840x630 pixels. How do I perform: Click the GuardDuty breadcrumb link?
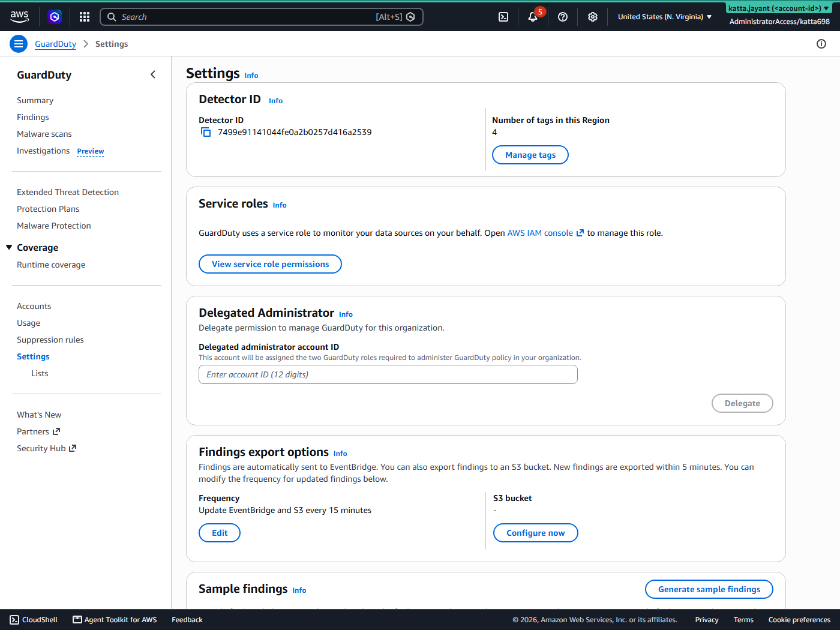(55, 44)
